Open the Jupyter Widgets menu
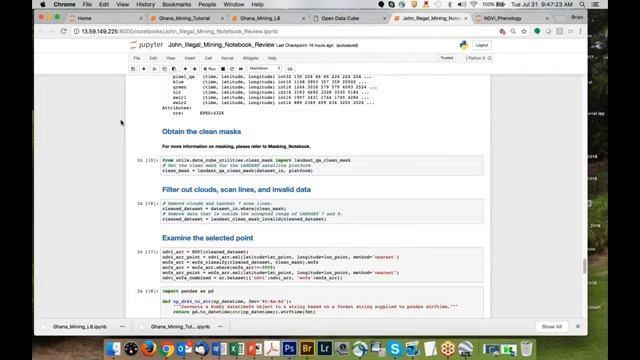This screenshot has height=360, width=640. pos(251,58)
